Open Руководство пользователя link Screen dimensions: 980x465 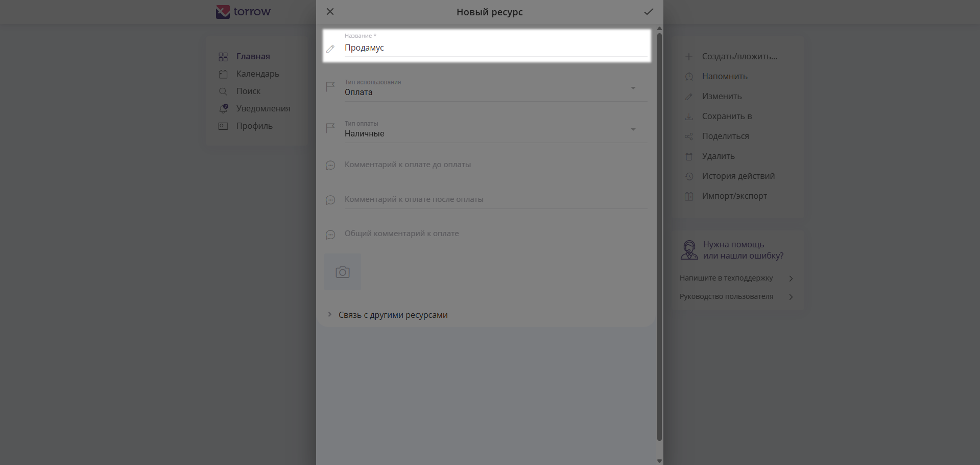click(x=726, y=297)
